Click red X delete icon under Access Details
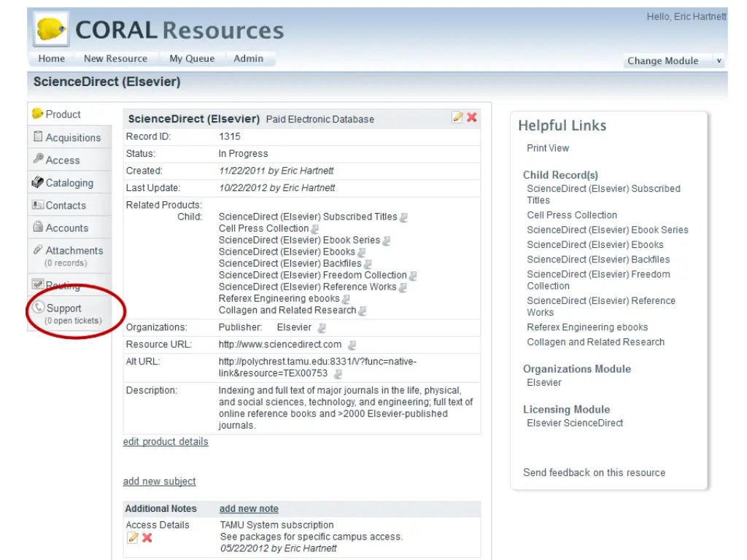 (147, 538)
